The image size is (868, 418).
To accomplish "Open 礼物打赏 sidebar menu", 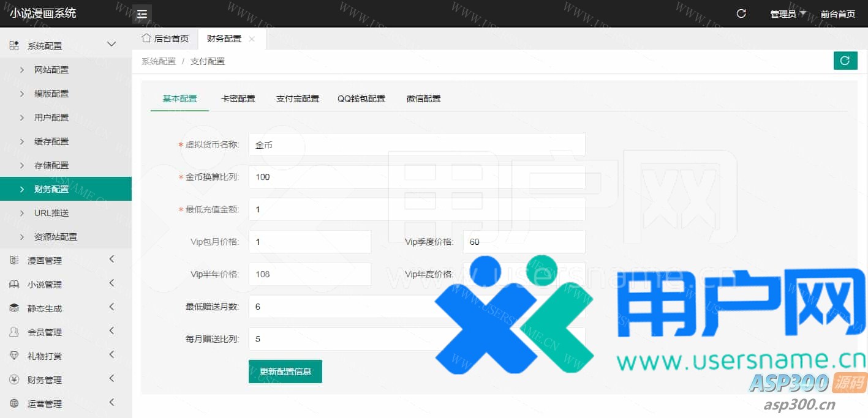I will tap(45, 356).
